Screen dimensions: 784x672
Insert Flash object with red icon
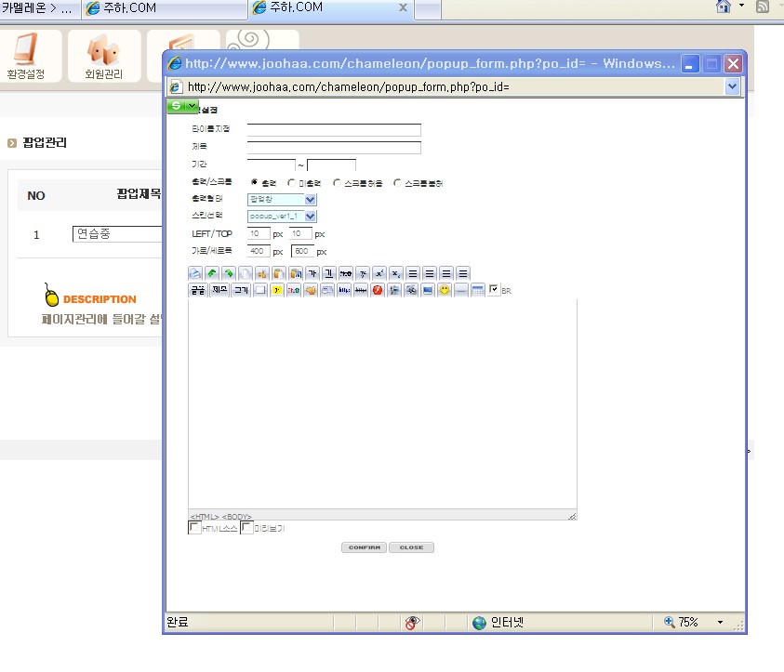click(x=378, y=290)
